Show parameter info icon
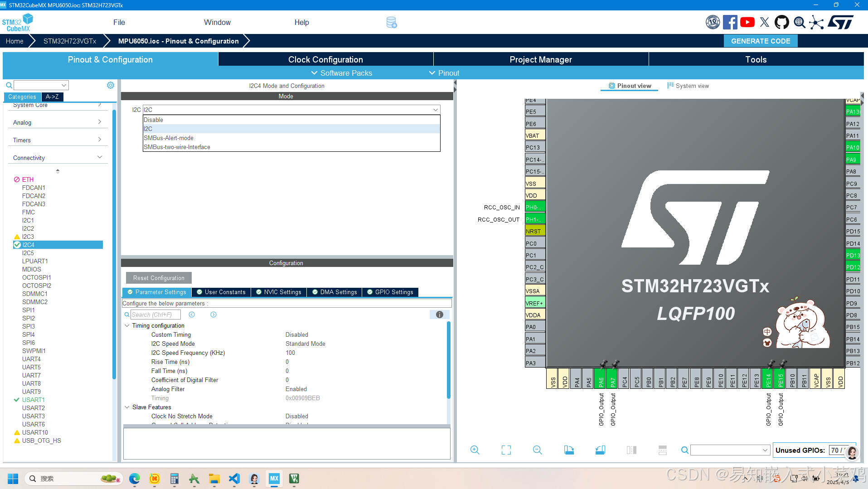The width and height of the screenshot is (868, 489). 440,315
